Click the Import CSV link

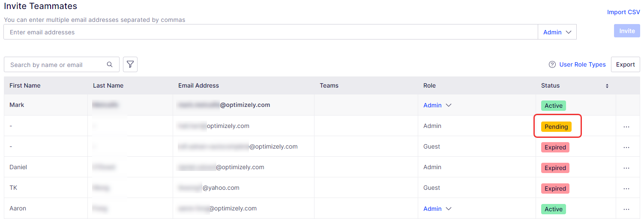623,12
